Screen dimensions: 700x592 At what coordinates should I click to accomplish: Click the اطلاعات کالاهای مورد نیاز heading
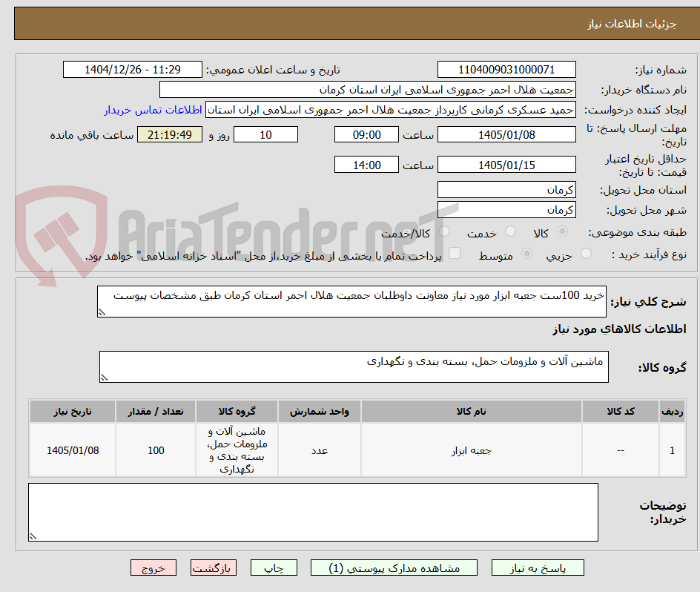click(620, 329)
